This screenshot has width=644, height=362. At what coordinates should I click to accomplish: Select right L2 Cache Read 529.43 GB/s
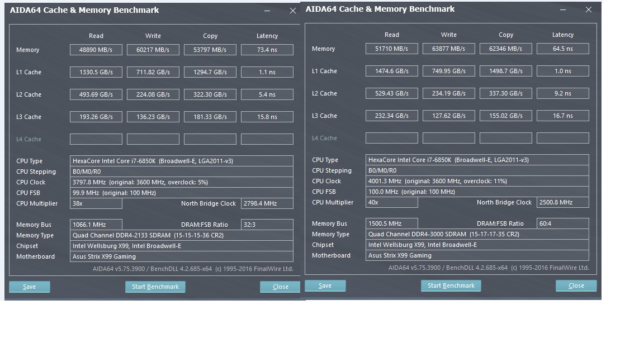392,93
